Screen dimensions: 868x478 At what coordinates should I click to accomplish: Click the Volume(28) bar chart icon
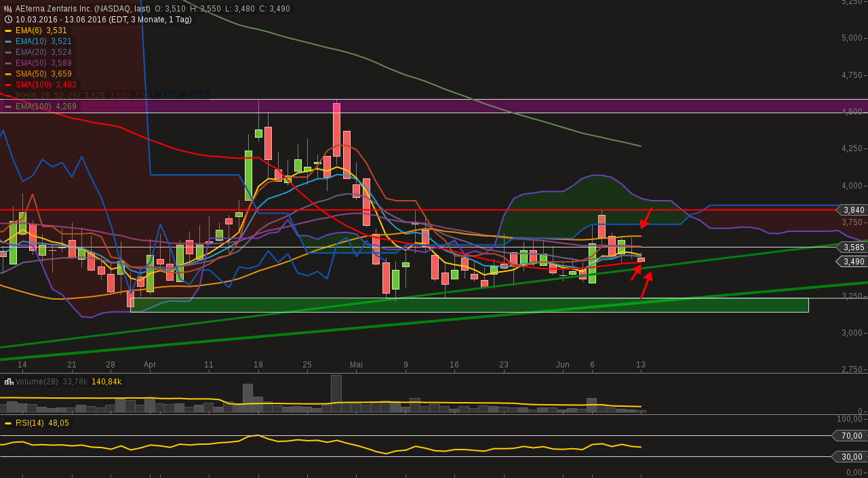click(x=8, y=382)
